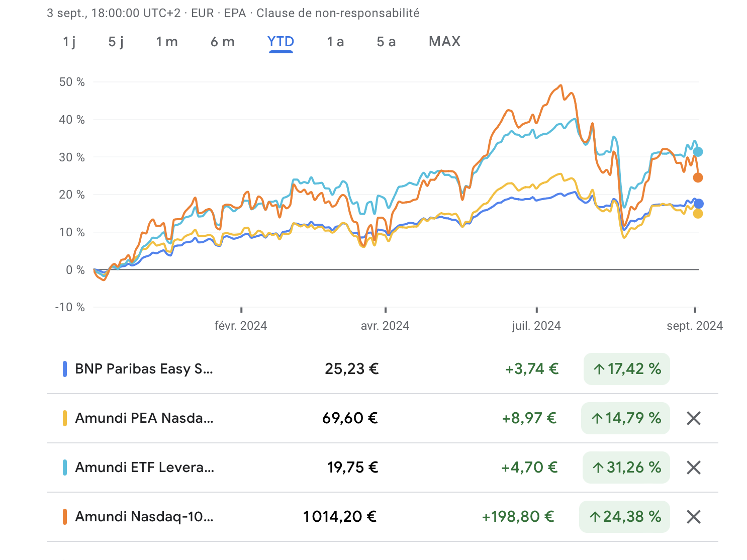
Task: Select the MAX range tab
Action: pyautogui.click(x=444, y=42)
